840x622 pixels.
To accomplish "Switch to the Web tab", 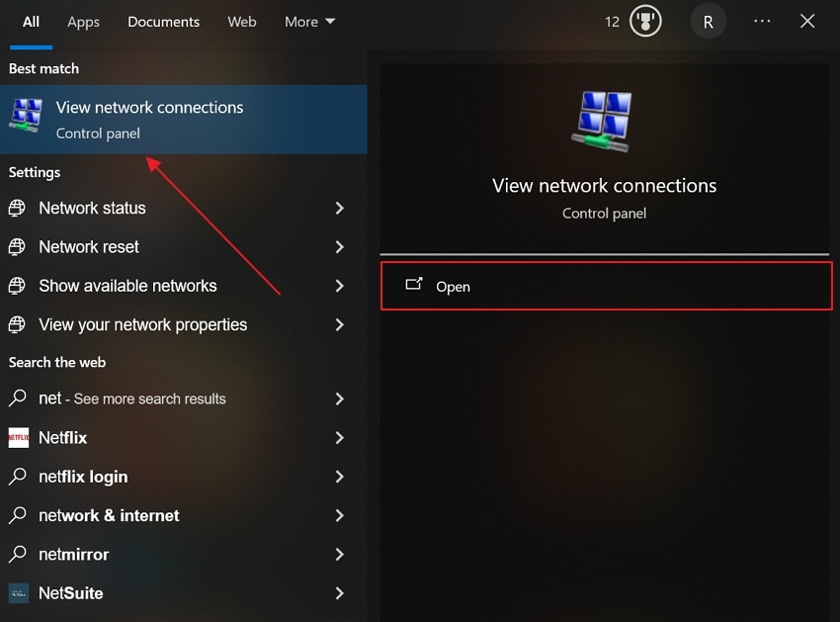I will click(x=241, y=22).
